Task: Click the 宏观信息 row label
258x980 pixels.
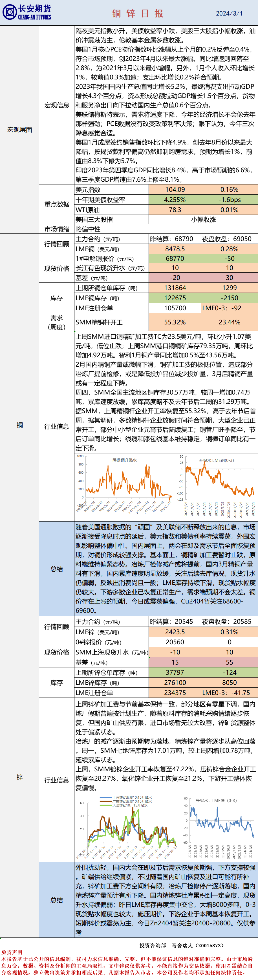Action: [x=57, y=105]
